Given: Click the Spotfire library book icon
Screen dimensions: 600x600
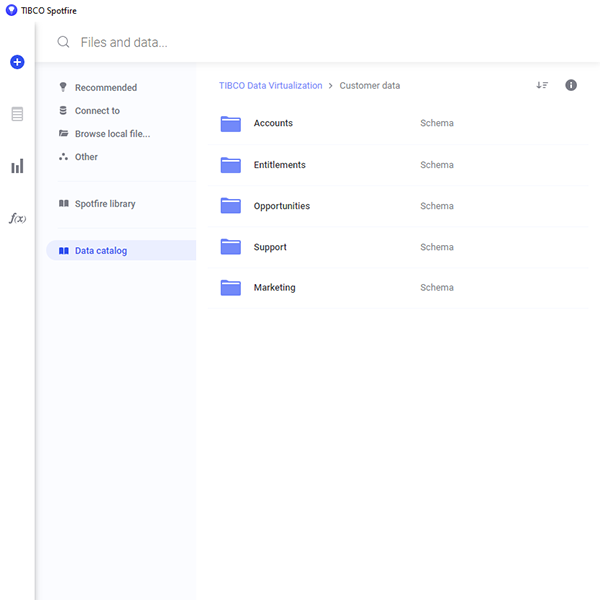Looking at the screenshot, I should [64, 203].
